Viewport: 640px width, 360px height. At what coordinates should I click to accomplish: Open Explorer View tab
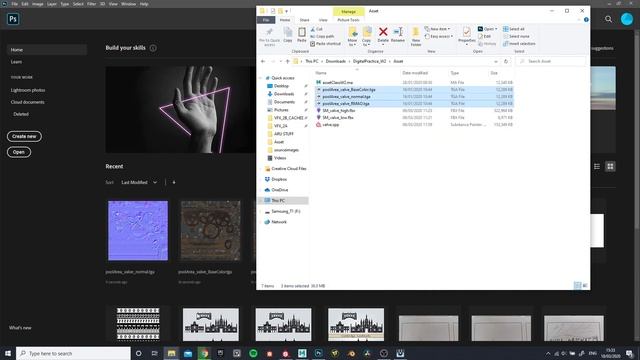pyautogui.click(x=323, y=20)
